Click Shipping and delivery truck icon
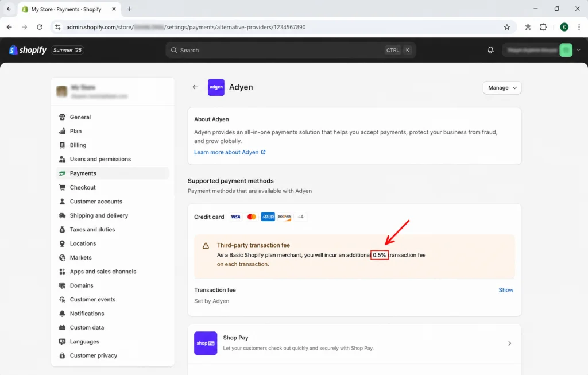The height and width of the screenshot is (375, 588). tap(62, 215)
